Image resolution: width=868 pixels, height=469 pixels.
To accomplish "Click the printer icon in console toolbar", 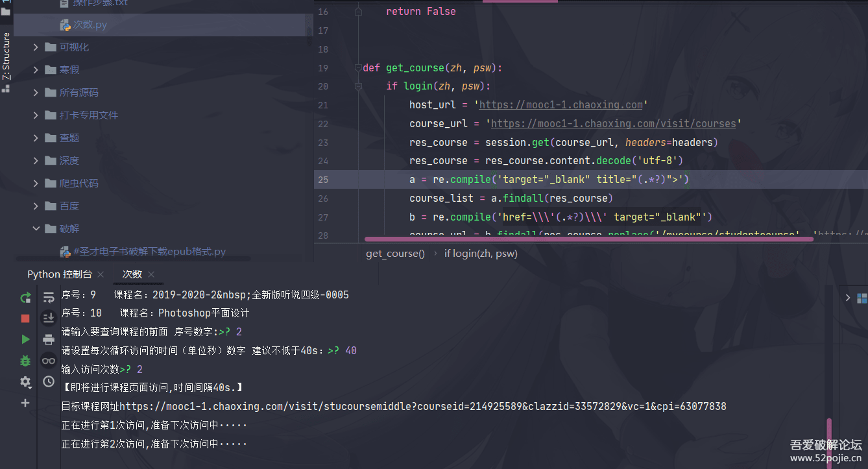I will (x=49, y=339).
